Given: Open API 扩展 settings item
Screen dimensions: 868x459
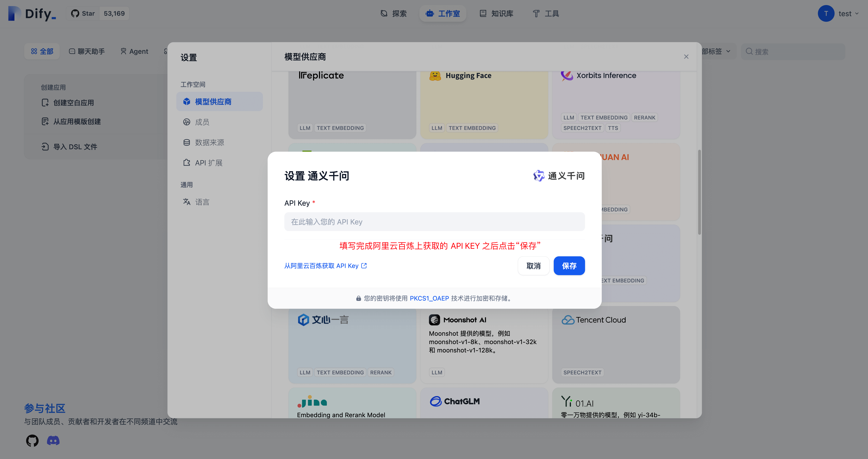Looking at the screenshot, I should pos(219,163).
